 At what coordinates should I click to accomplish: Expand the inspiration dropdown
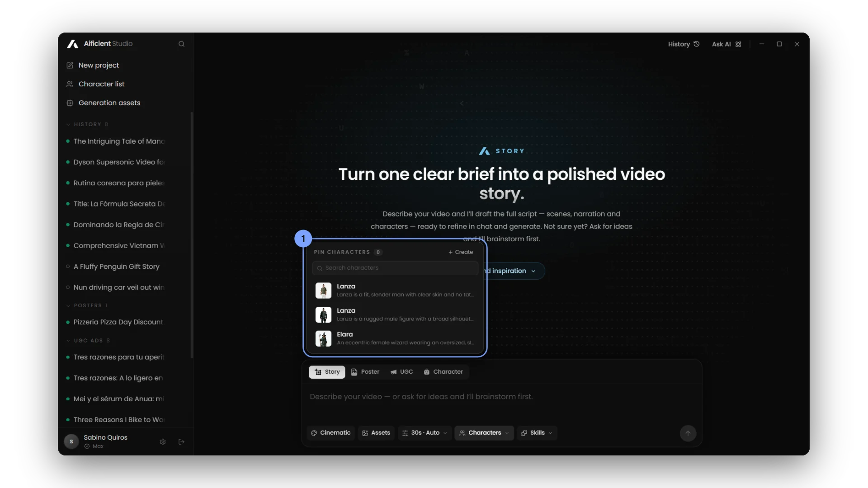[x=514, y=271]
